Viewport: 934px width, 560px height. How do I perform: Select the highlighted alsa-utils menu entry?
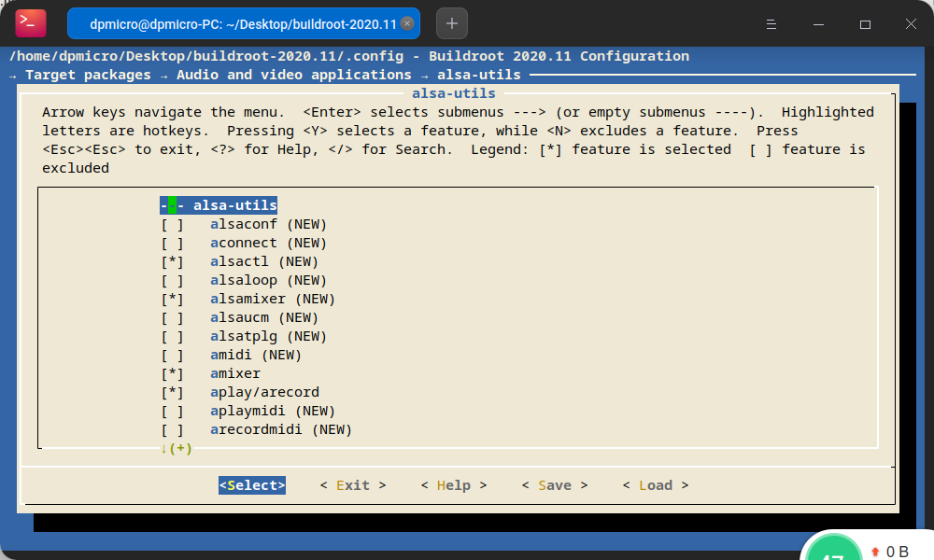[219, 205]
